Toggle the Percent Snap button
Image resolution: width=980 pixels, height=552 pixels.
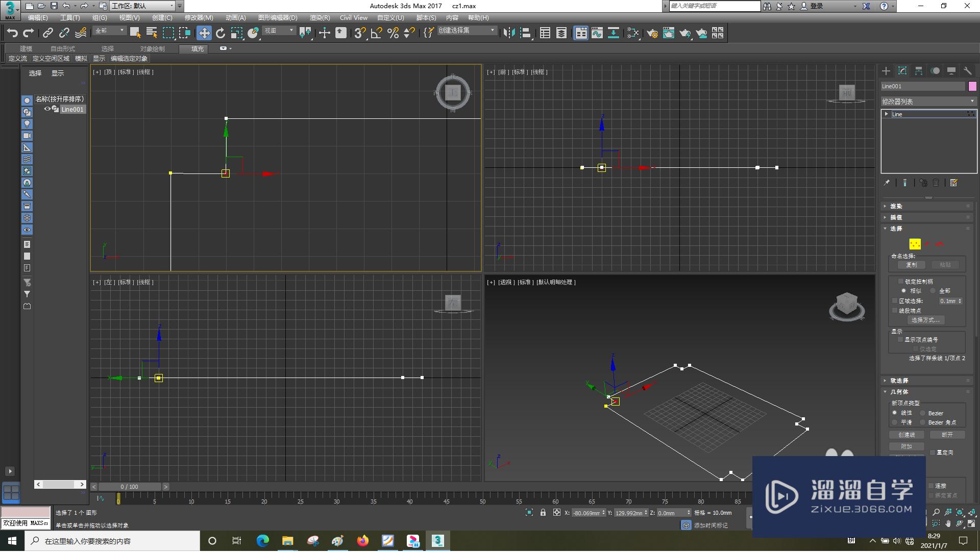point(393,33)
